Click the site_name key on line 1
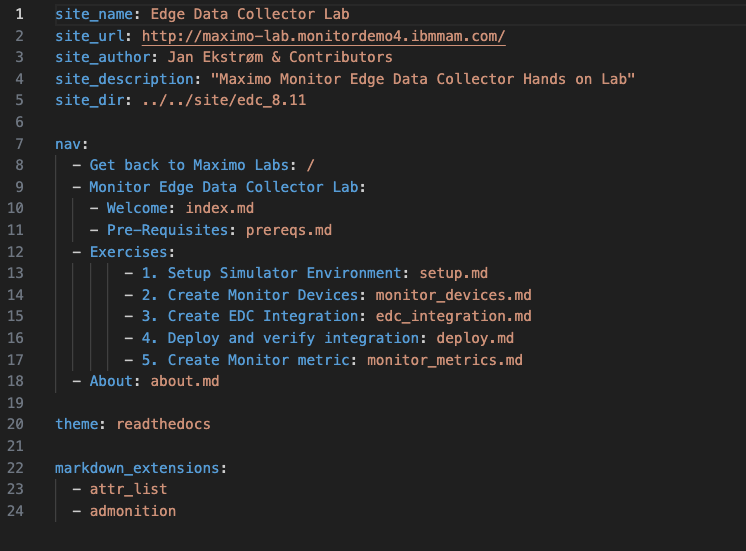 click(94, 14)
